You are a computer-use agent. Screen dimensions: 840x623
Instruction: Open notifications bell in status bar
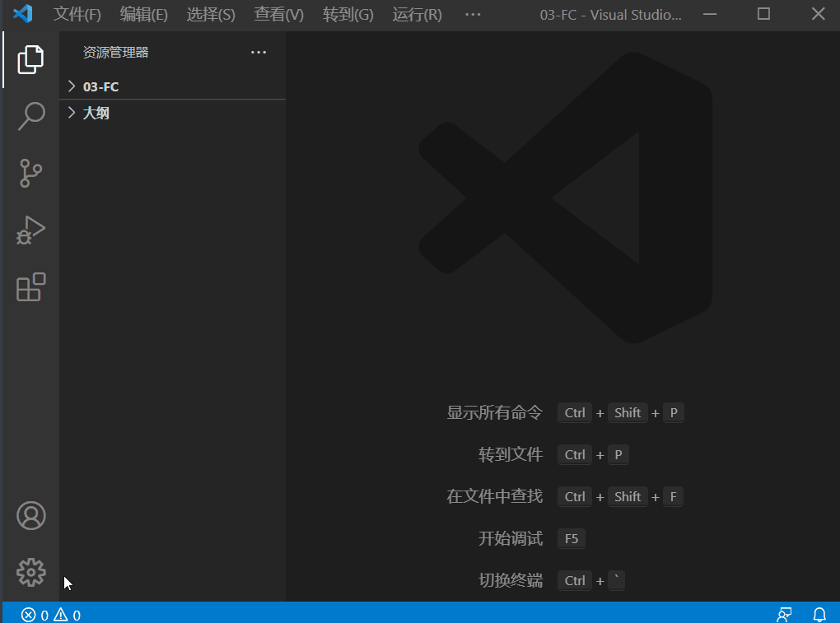819,615
